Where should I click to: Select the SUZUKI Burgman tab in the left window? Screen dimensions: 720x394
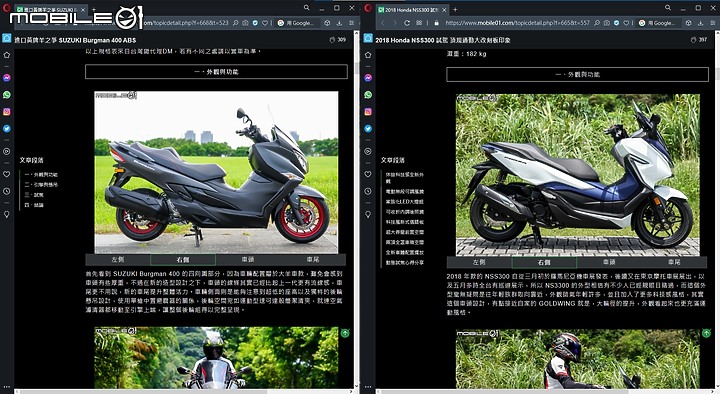coord(51,9)
